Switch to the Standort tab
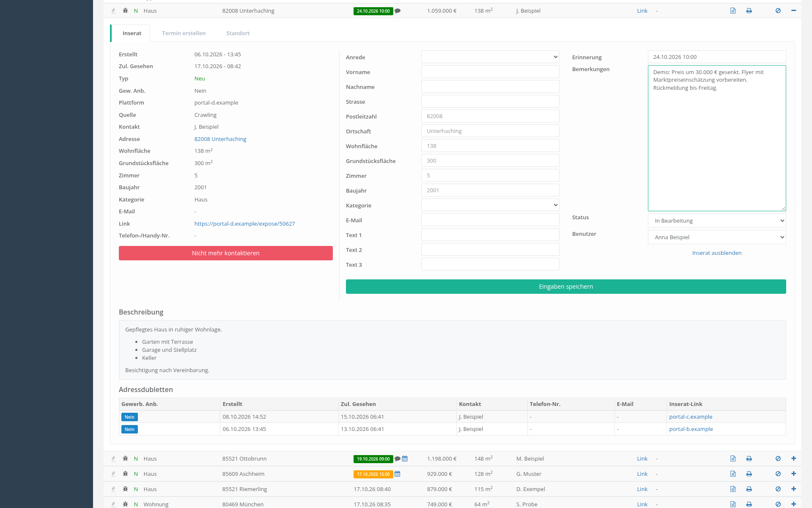812x508 pixels. (x=238, y=33)
